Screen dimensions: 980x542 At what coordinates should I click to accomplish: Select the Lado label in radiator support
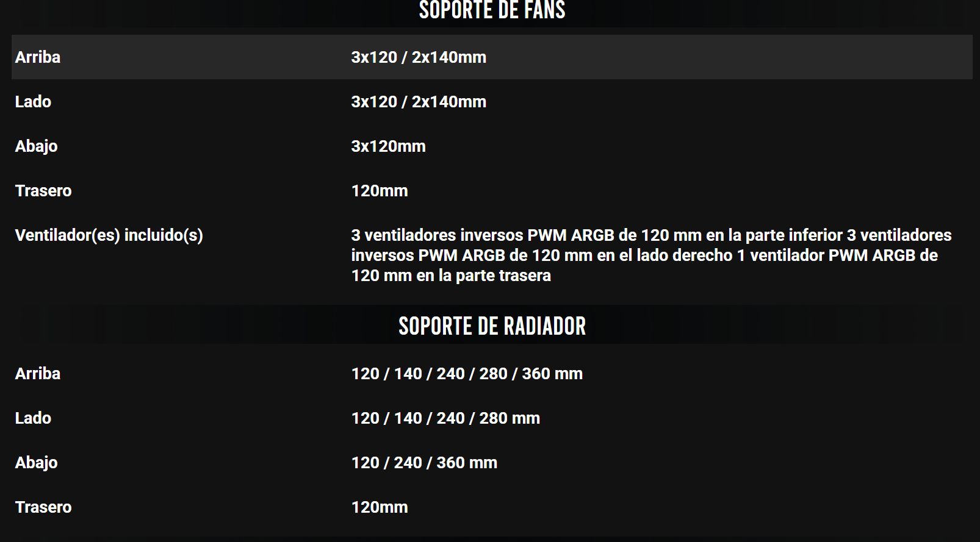(33, 418)
